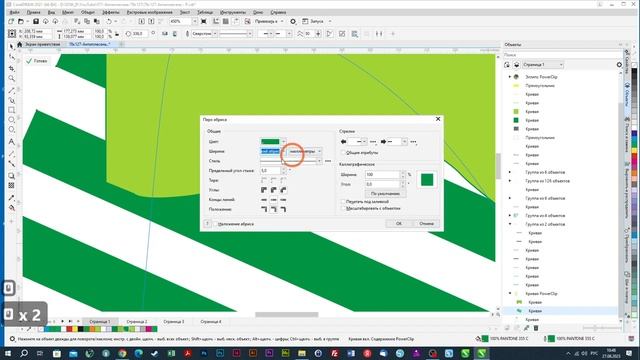
Task: Open the Windows Start menu
Action: pos(8,353)
